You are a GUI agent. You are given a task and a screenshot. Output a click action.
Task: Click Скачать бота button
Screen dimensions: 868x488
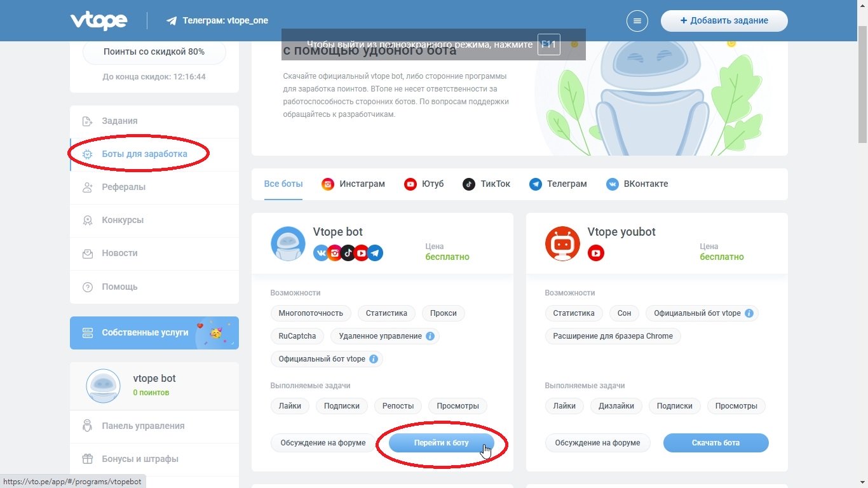pyautogui.click(x=716, y=443)
